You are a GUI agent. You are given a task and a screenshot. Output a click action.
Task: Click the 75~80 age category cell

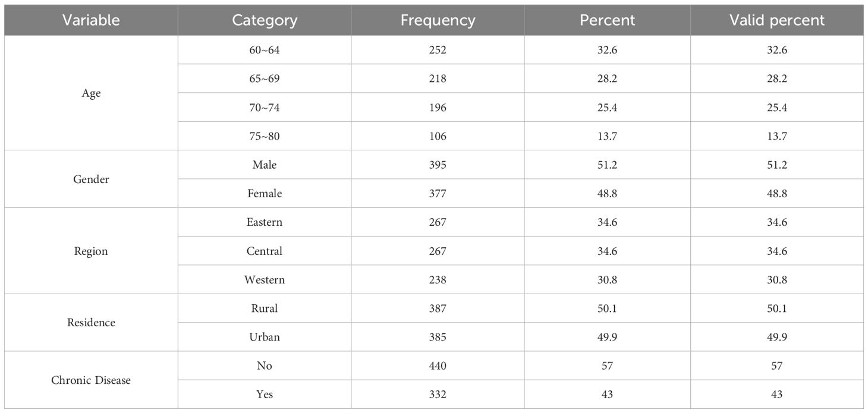click(x=265, y=136)
